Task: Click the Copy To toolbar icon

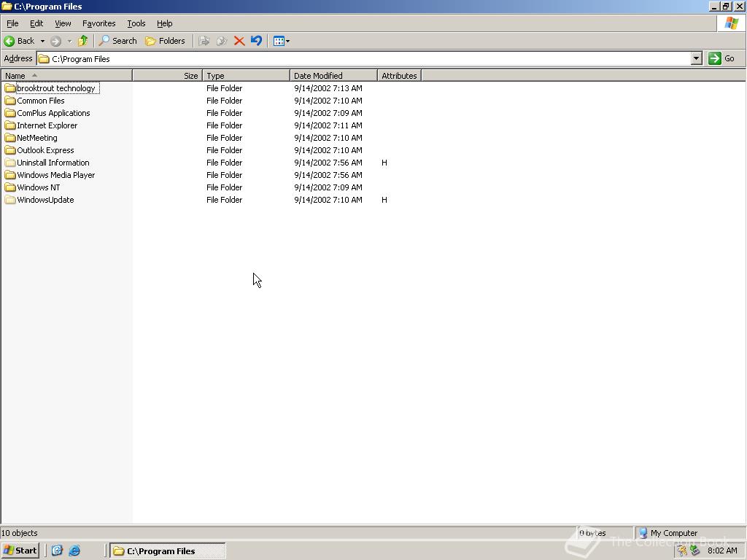Action: (x=222, y=41)
